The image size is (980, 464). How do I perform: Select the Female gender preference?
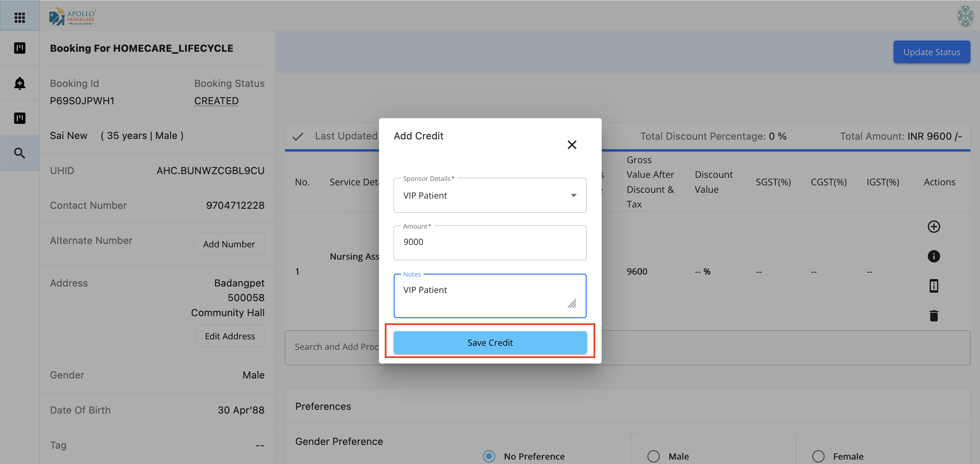pyautogui.click(x=818, y=455)
